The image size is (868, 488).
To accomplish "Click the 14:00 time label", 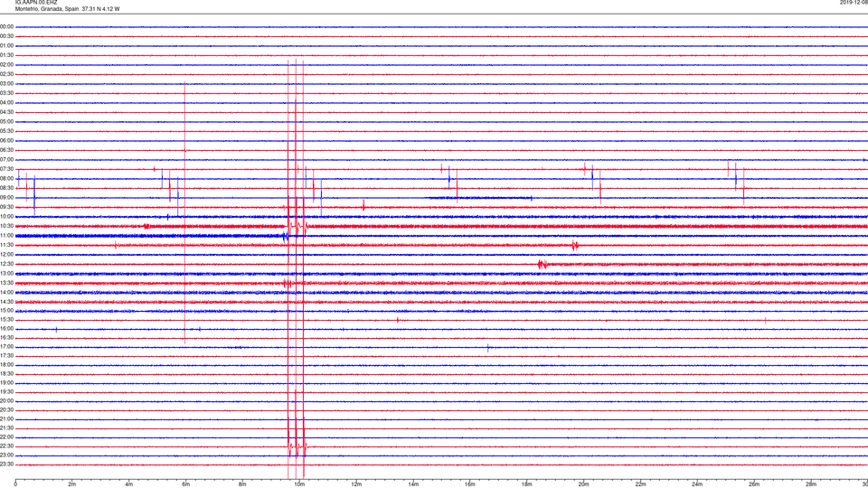I will (6, 292).
